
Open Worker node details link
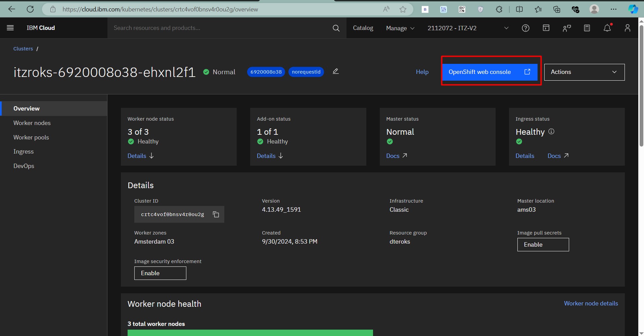(591, 303)
